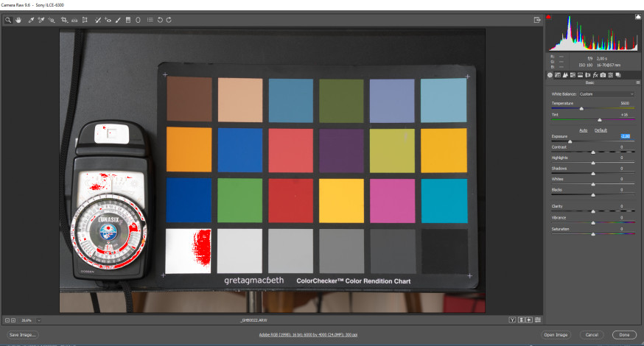This screenshot has width=644, height=346.
Task: Toggle full screen mode icon
Action: point(537,20)
